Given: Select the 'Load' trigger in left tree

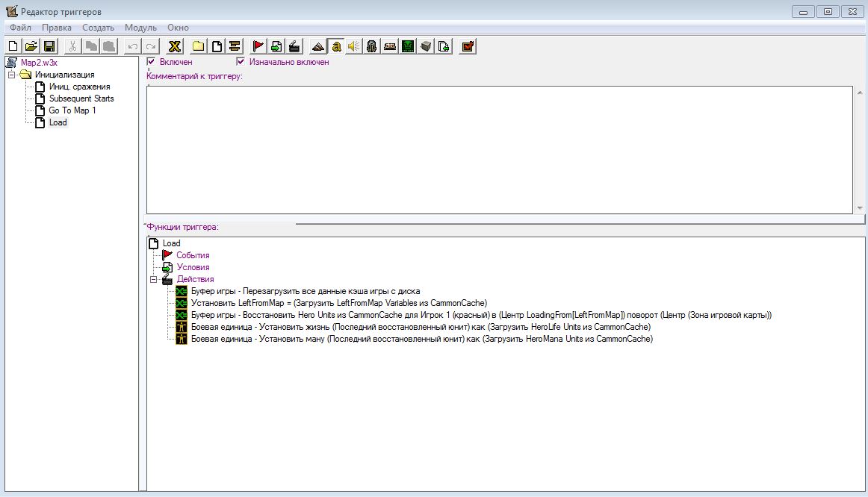Looking at the screenshot, I should pos(58,122).
